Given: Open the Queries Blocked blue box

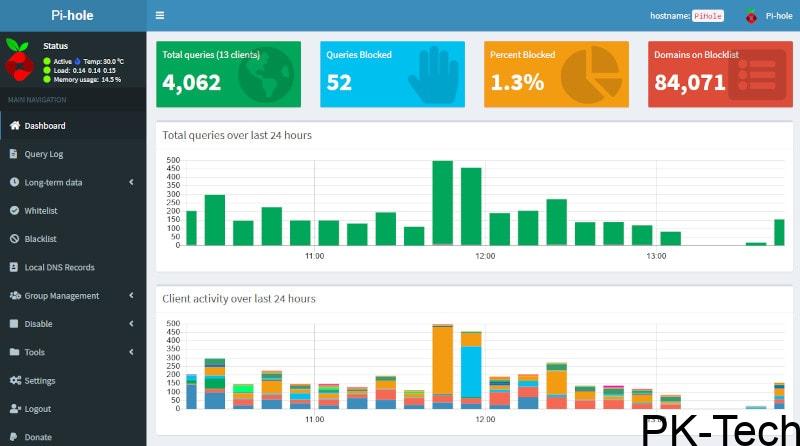Looking at the screenshot, I should [x=392, y=74].
